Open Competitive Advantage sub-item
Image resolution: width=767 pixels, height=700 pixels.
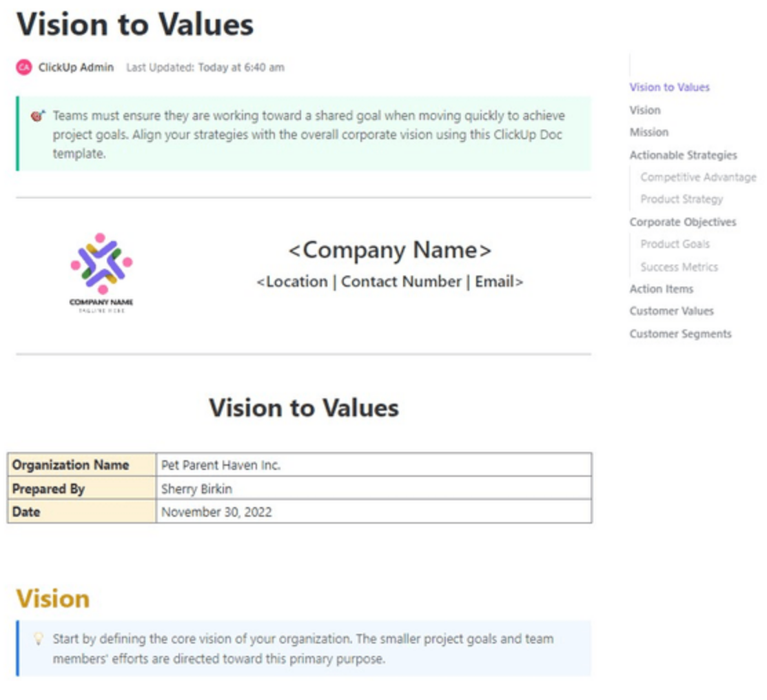coord(698,177)
